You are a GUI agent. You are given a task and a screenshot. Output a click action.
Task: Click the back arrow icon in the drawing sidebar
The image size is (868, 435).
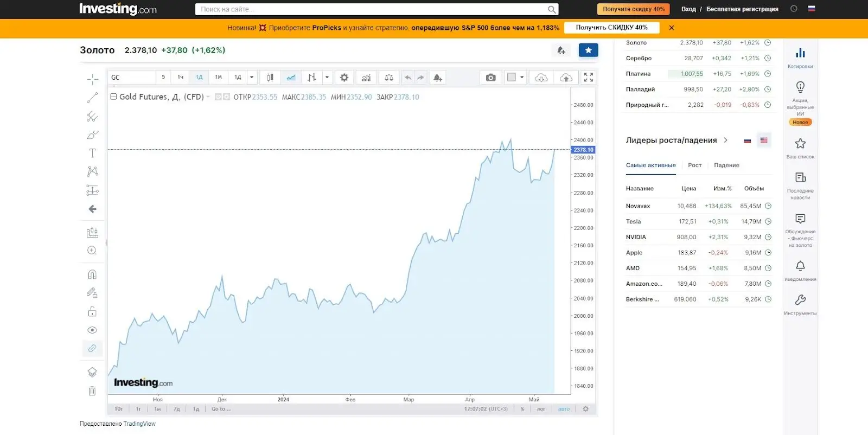(x=92, y=209)
